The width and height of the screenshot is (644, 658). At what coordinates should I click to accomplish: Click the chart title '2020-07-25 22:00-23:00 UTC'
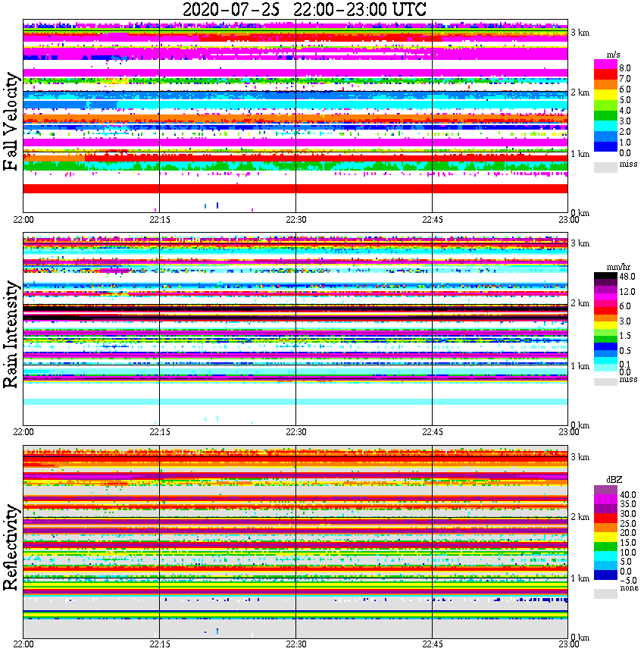(304, 9)
